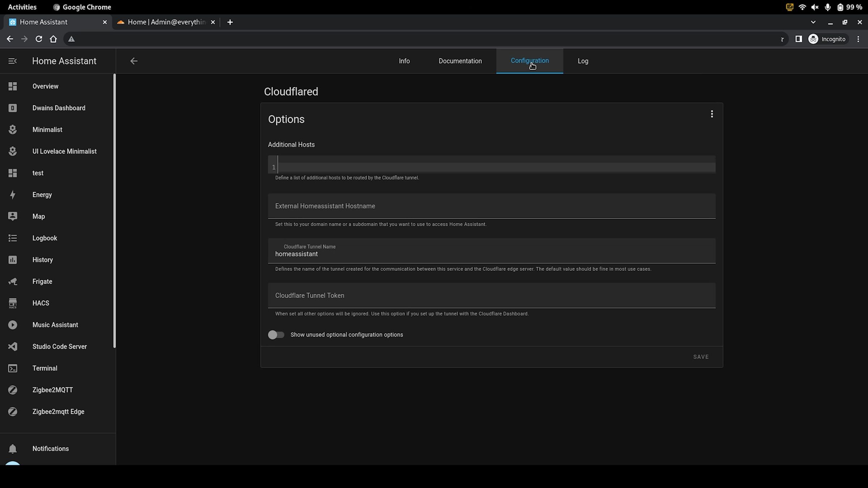This screenshot has width=868, height=488.
Task: Open Frigate from the sidebar
Action: (42, 281)
